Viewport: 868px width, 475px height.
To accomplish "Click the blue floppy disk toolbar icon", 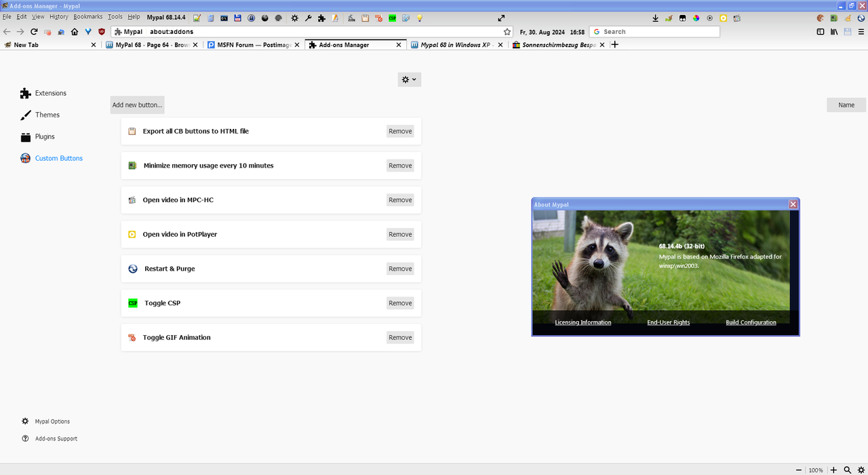I will pyautogui.click(x=237, y=18).
